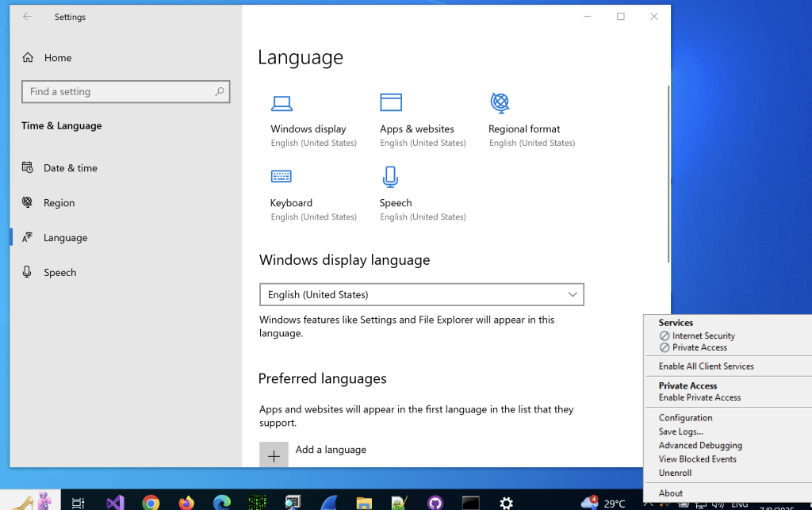Click the green matrix-style taskbar icon
Screen dimensions: 812x510
[x=258, y=503]
